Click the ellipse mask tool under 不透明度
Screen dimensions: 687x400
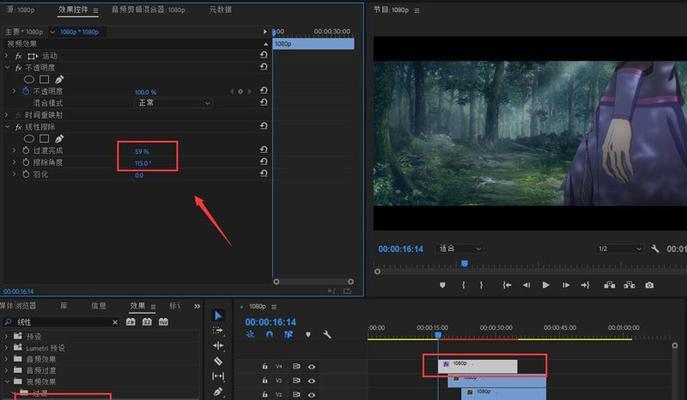(29, 79)
